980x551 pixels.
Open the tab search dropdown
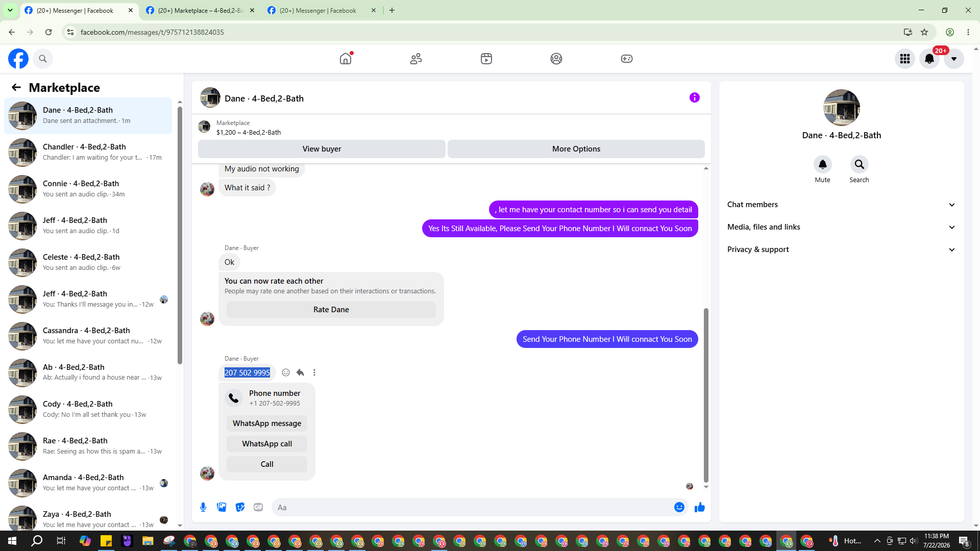(10, 10)
